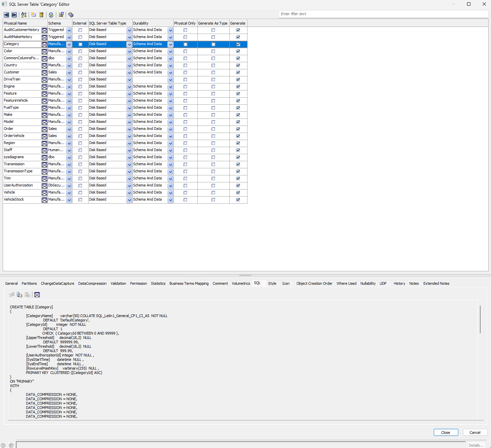The height and width of the screenshot is (448, 491).
Task: Go to the Volumetrics tab
Action: [x=241, y=283]
